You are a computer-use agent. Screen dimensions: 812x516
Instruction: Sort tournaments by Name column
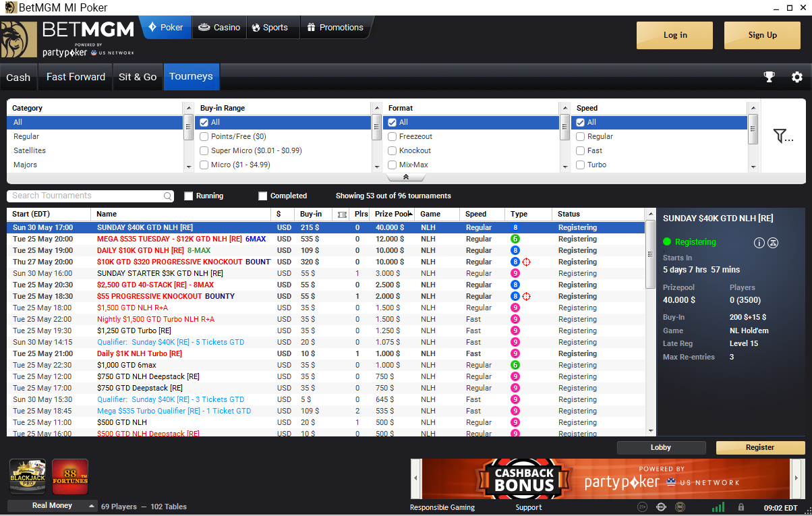click(181, 214)
